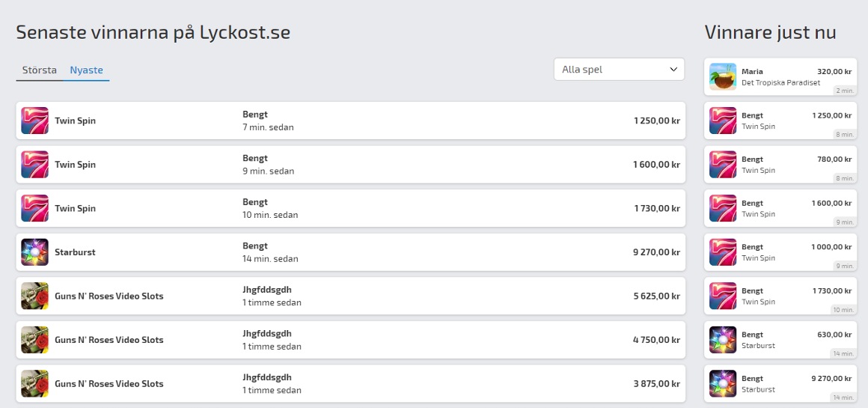Open Starburst icon in 14 min. sedan row
This screenshot has width=868, height=408.
point(35,252)
